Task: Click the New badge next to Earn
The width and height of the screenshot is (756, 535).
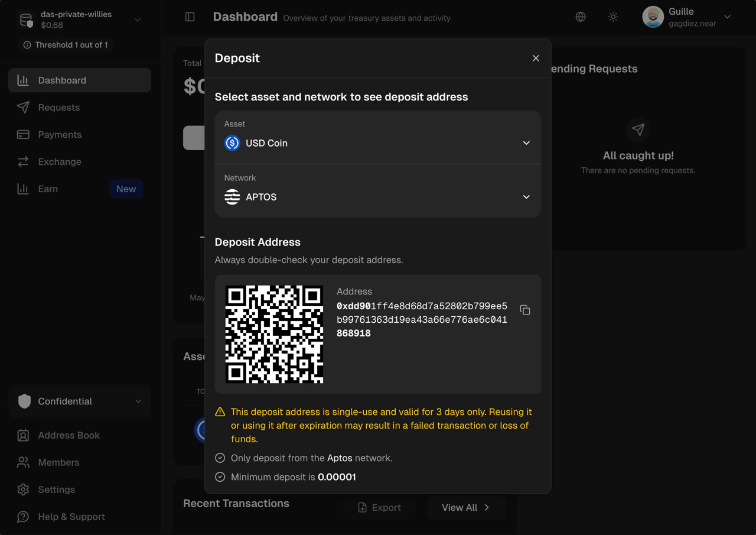Action: tap(126, 189)
